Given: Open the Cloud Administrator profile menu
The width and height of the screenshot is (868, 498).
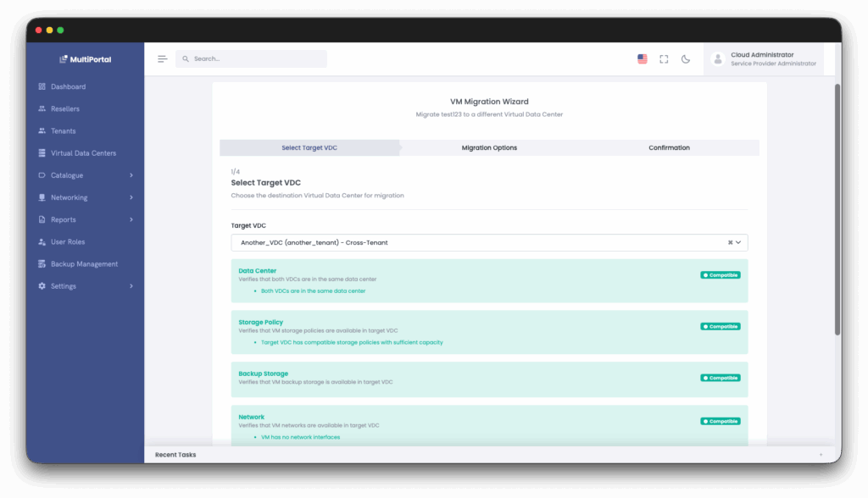Looking at the screenshot, I should pyautogui.click(x=761, y=58).
